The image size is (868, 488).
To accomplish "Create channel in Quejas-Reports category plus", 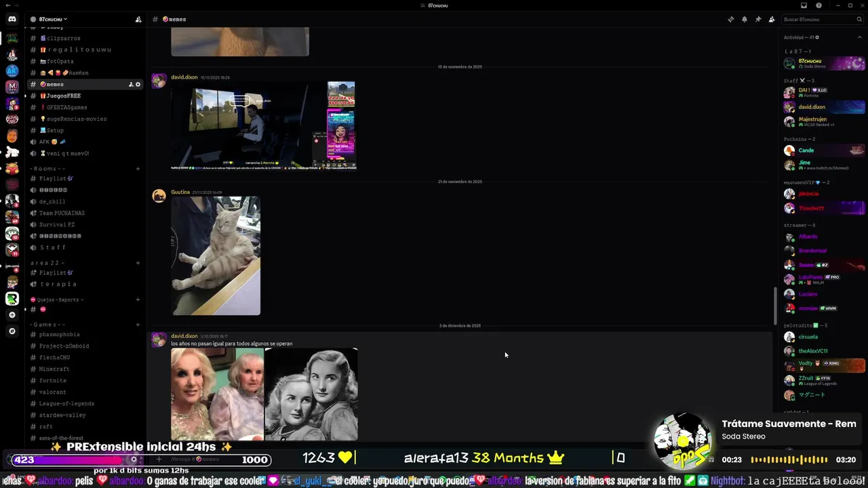I will coord(138,300).
